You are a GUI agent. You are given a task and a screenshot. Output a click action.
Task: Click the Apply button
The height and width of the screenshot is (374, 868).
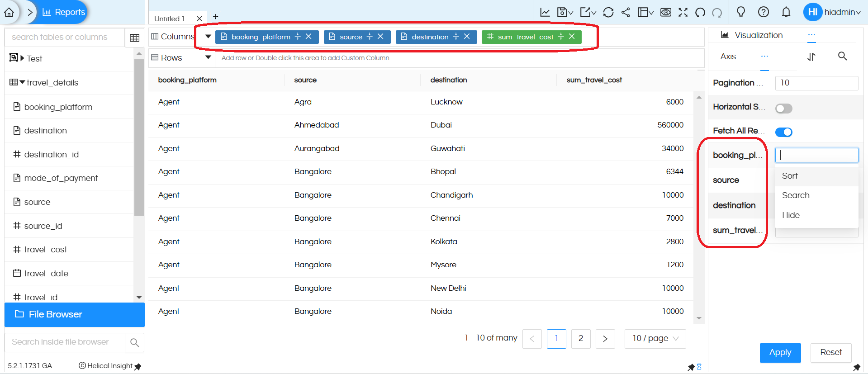[x=780, y=353]
